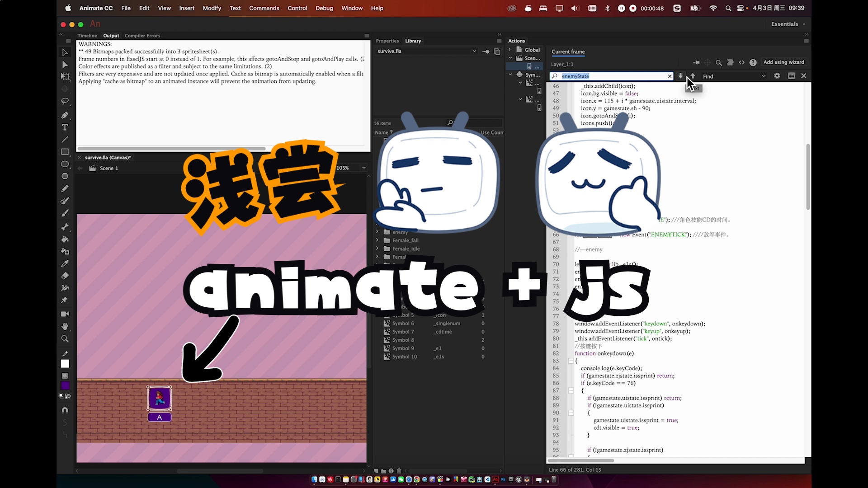The image size is (868, 488).
Task: Collapse code fold marker at line 90
Action: pyautogui.click(x=571, y=413)
